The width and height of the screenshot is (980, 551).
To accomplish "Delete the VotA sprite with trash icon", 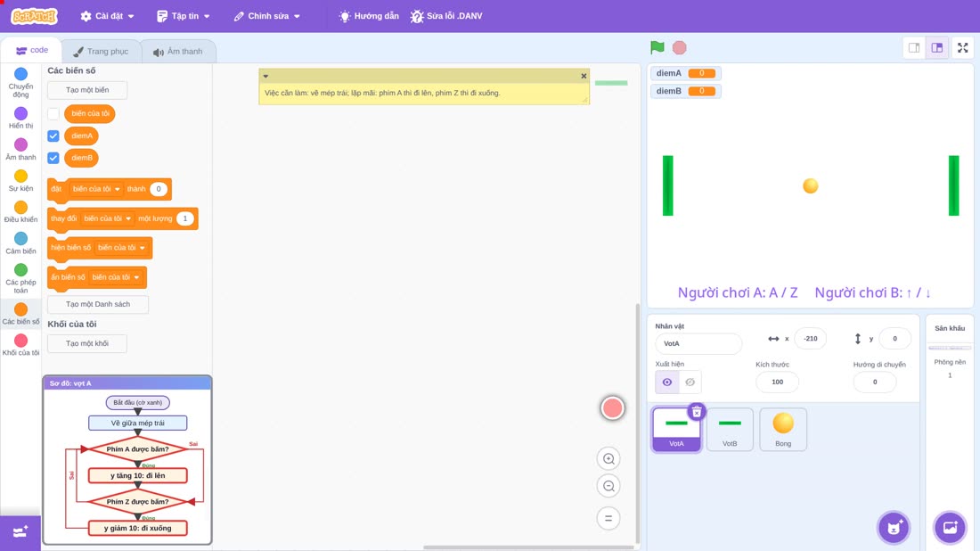I will [697, 411].
